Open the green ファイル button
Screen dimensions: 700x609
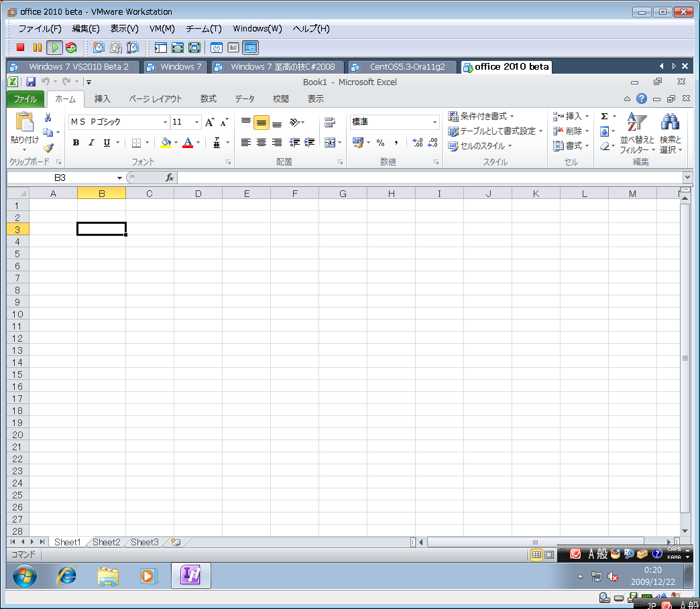(x=25, y=99)
